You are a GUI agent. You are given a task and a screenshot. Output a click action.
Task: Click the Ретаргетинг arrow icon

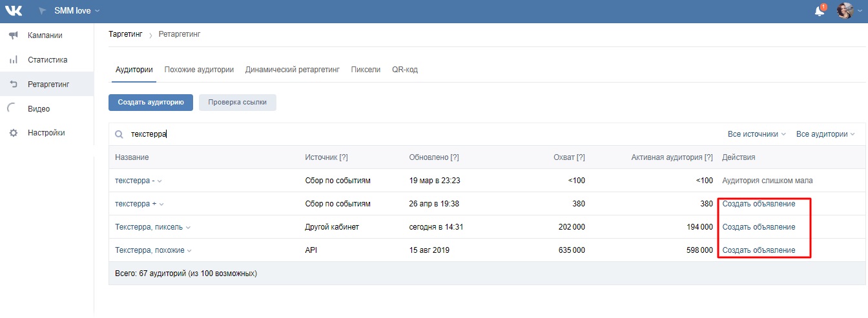pyautogui.click(x=13, y=84)
